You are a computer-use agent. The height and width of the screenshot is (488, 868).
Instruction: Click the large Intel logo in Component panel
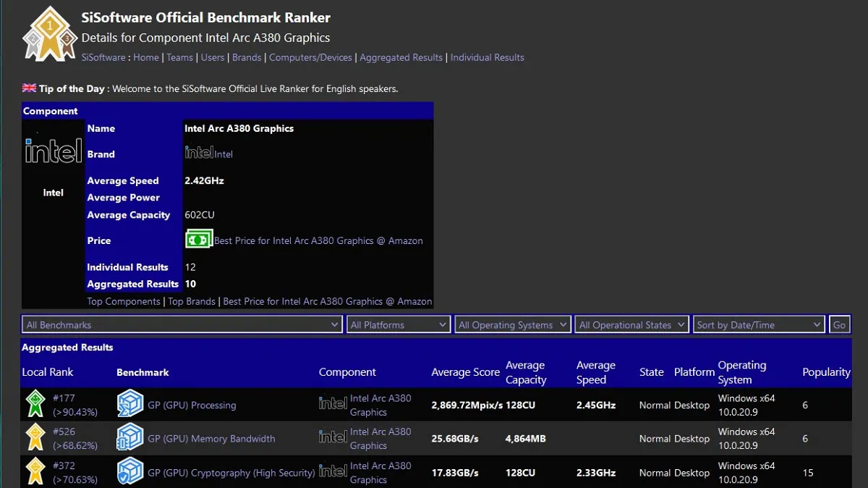pos(54,151)
